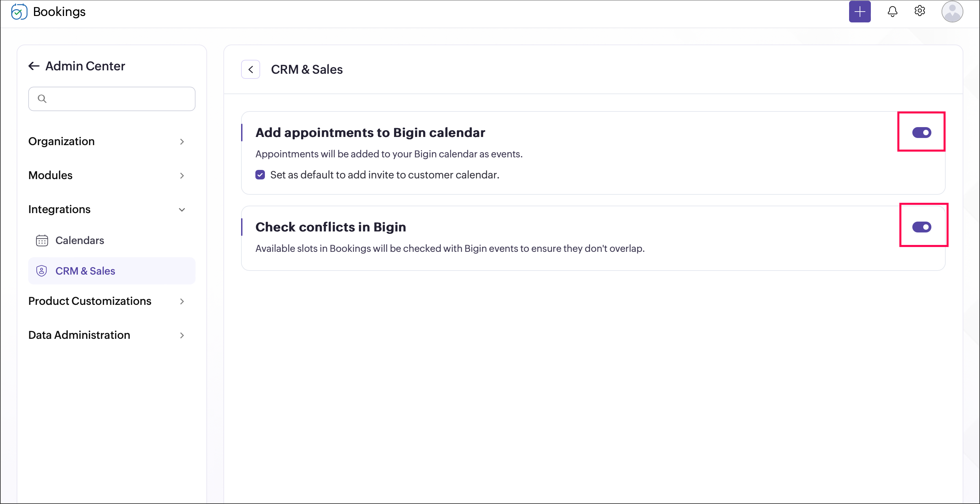This screenshot has width=980, height=504.
Task: Click the Calendars calendar icon
Action: (x=42, y=241)
